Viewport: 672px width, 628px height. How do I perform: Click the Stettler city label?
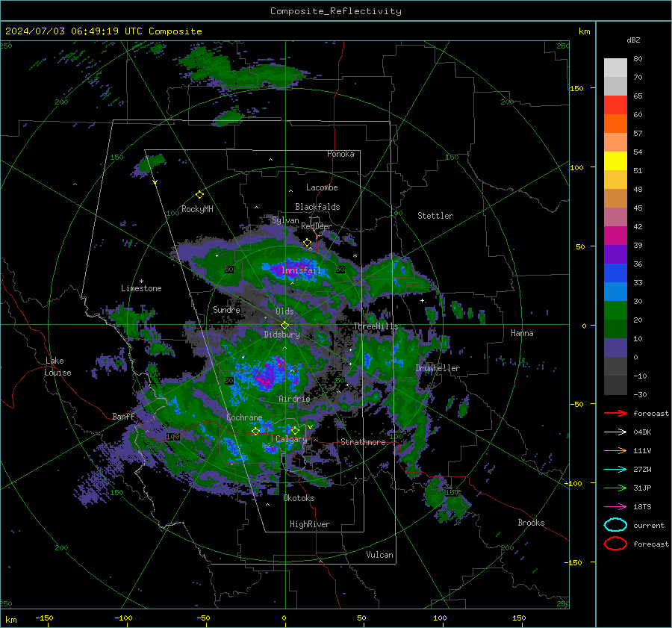tap(435, 216)
